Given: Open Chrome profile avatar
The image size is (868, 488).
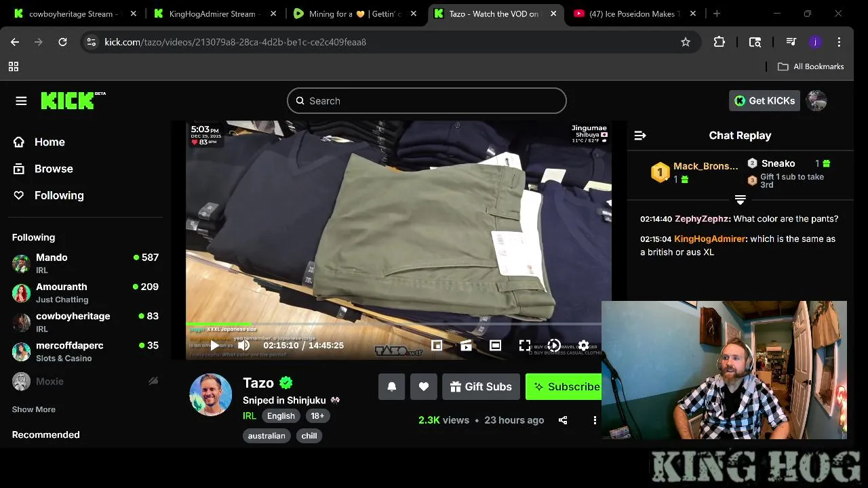Looking at the screenshot, I should point(815,42).
